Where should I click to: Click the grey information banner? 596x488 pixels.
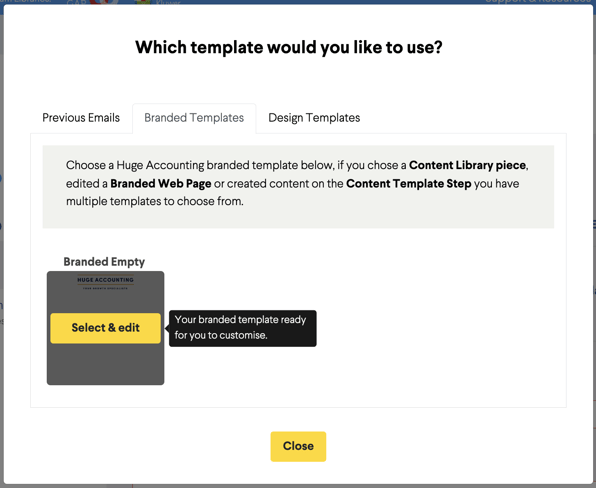(x=298, y=187)
